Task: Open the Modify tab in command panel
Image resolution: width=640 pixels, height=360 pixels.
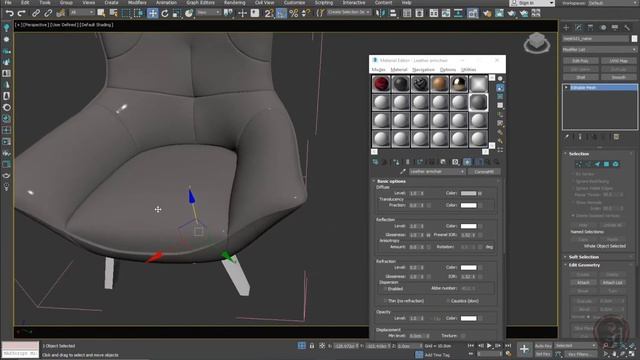Action: coord(578,27)
